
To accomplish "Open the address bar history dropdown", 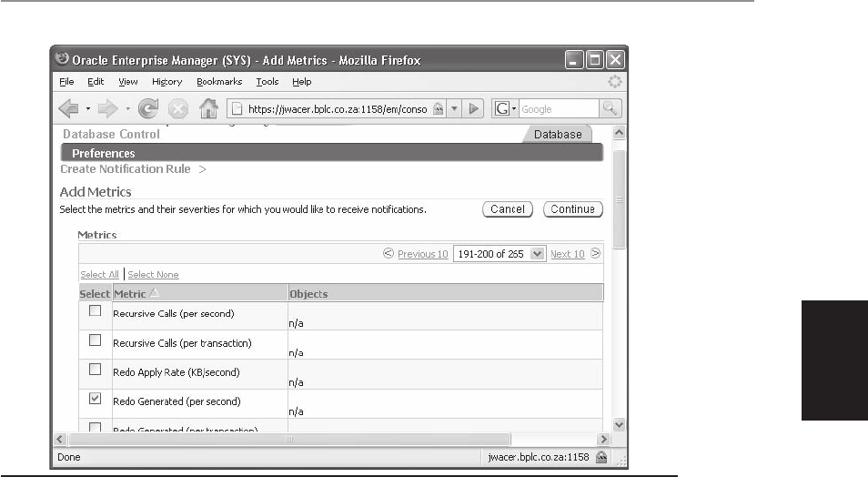I will click(454, 108).
